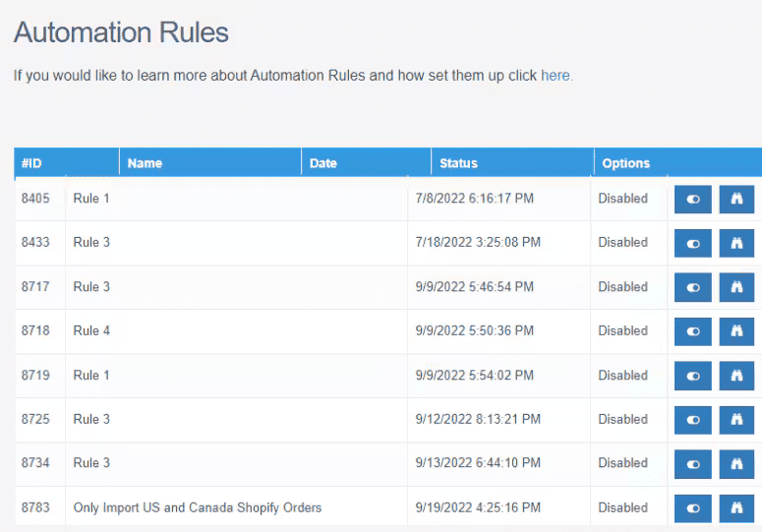
Task: Select the 'Only Import US and Canada Shopify Orders' name
Action: [198, 508]
